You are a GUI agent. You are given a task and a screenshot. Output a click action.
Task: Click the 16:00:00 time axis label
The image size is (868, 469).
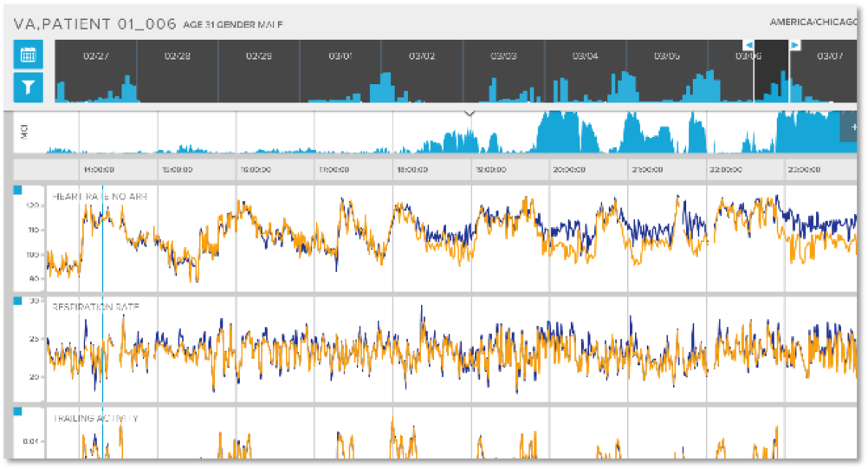point(256,170)
